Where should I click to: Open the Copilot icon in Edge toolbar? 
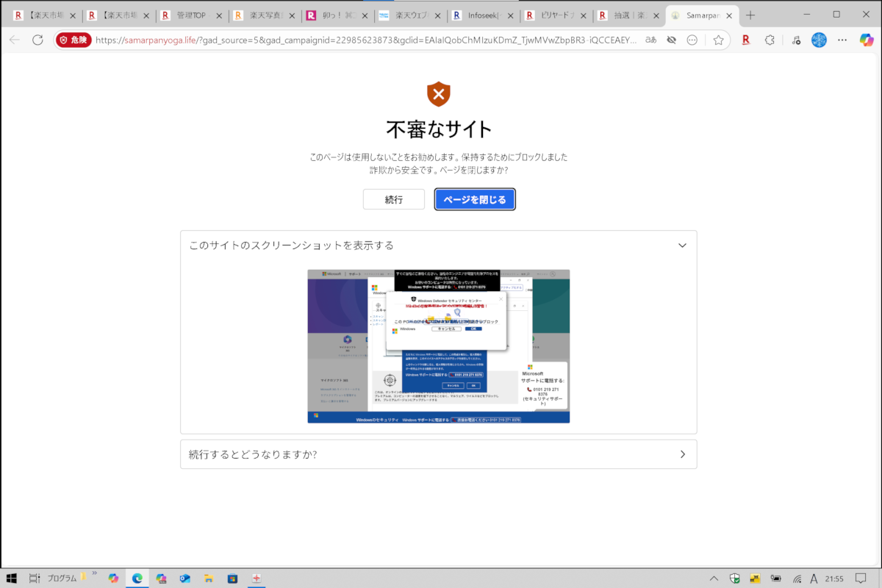(867, 40)
